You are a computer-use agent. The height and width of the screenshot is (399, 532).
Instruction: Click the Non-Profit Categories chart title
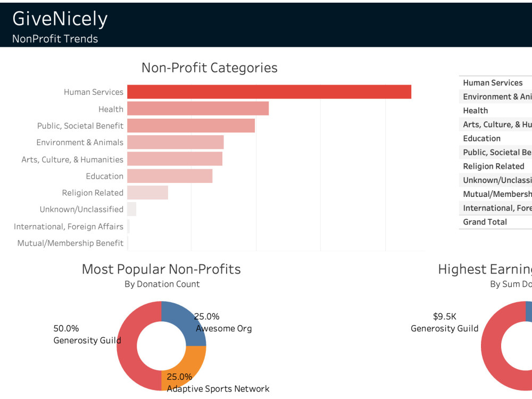209,68
